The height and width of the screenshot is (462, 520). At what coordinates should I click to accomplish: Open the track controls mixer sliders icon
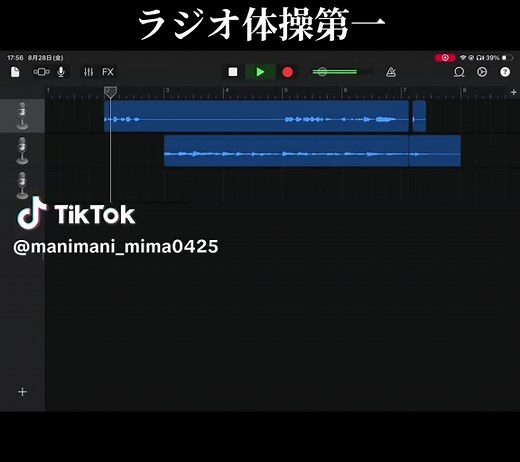point(88,72)
